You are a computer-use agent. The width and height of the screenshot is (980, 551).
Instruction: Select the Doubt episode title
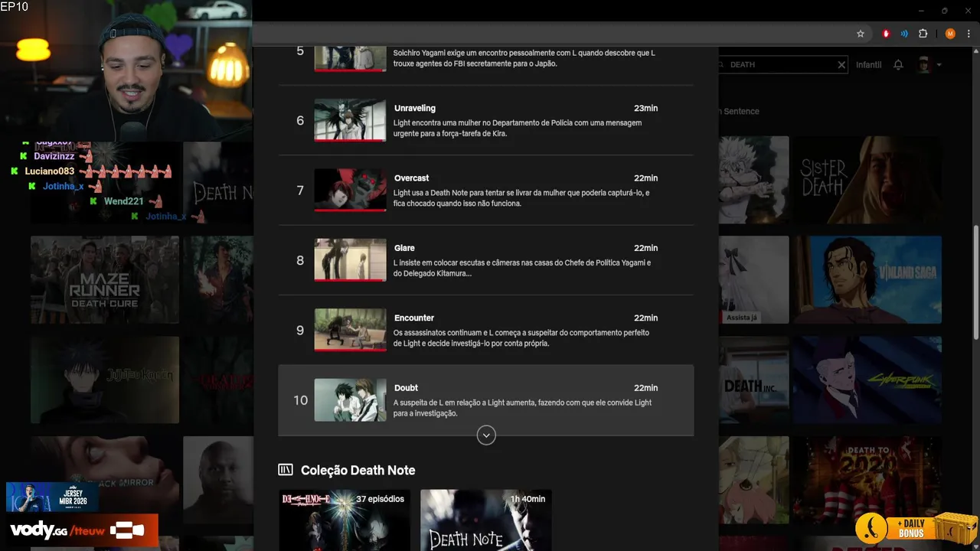coord(406,388)
